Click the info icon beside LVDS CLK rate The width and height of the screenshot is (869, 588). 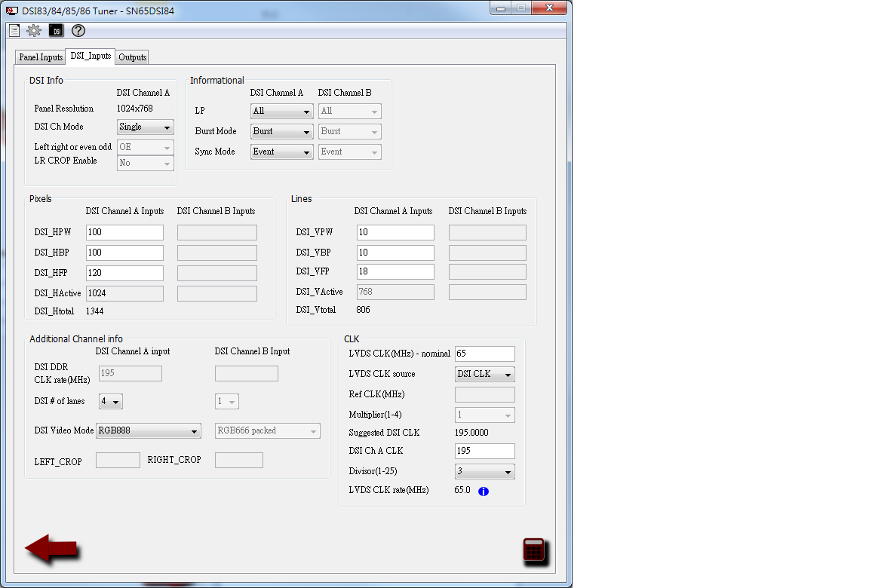(484, 491)
